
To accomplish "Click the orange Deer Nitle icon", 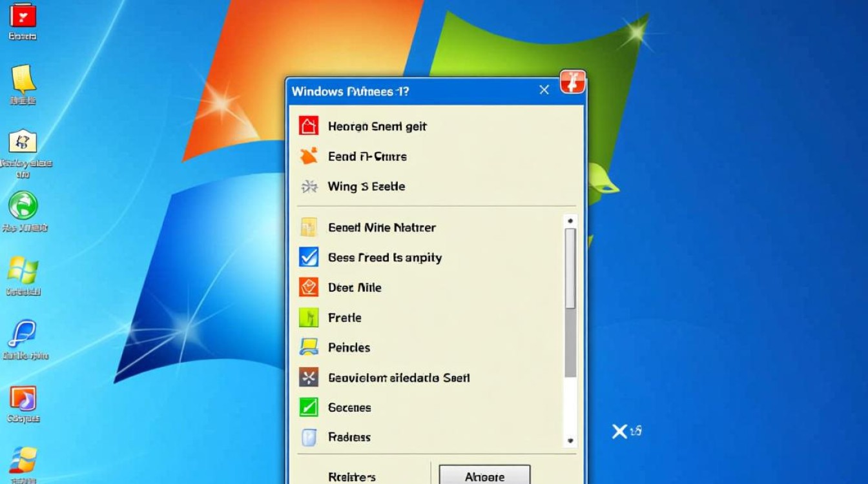I will [x=309, y=287].
